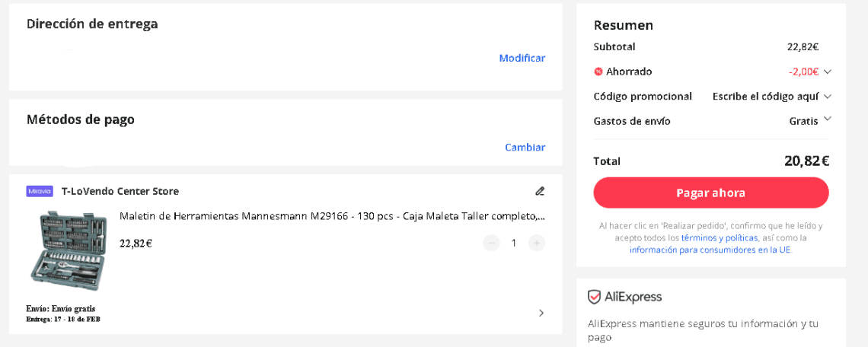Increase product quantity with plus button
This screenshot has height=347, width=868.
537,243
